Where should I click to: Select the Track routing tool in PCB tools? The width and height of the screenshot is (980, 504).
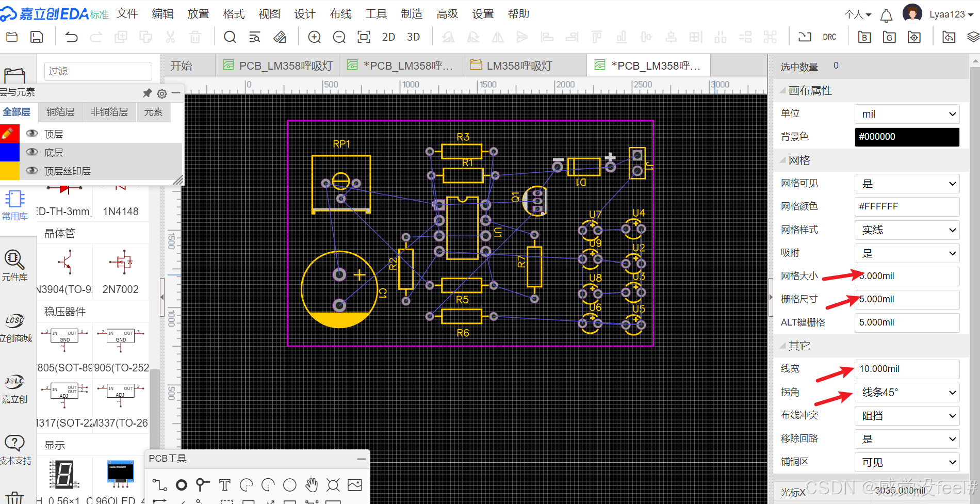[159, 485]
